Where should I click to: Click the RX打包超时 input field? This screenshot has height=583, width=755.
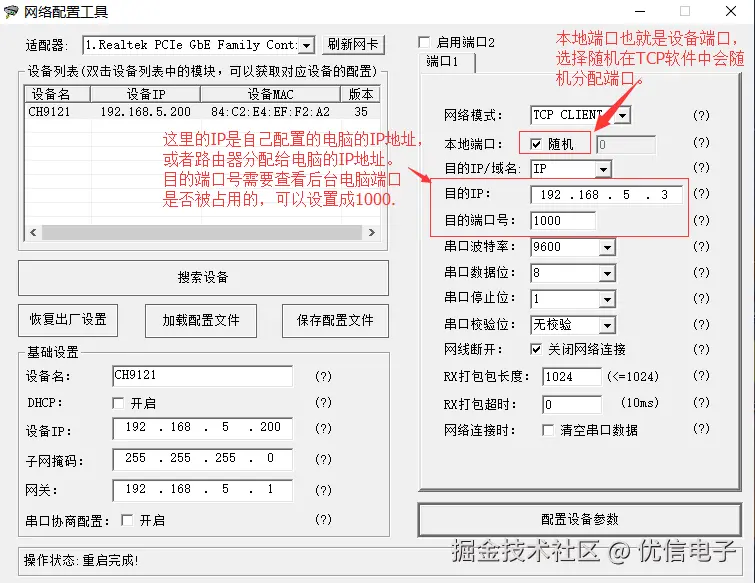click(x=572, y=404)
